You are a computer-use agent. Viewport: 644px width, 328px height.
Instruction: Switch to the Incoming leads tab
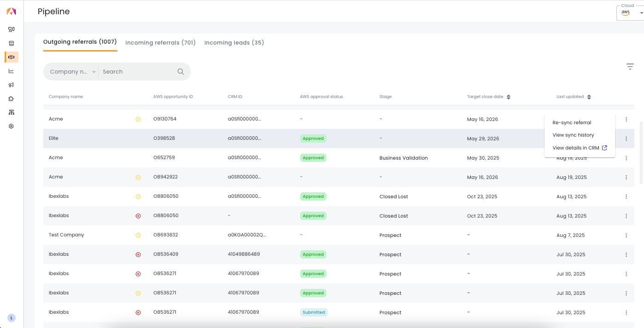tap(234, 43)
